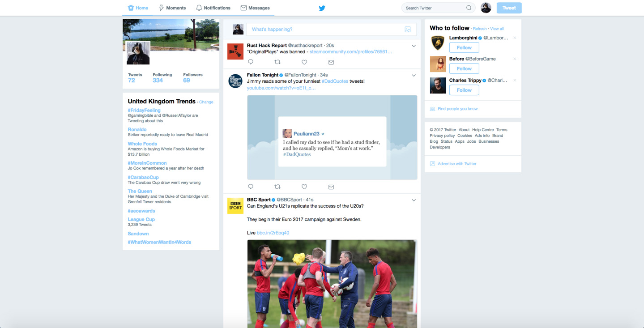Open the #CarabaoCup trend
This screenshot has height=328, width=644.
143,177
